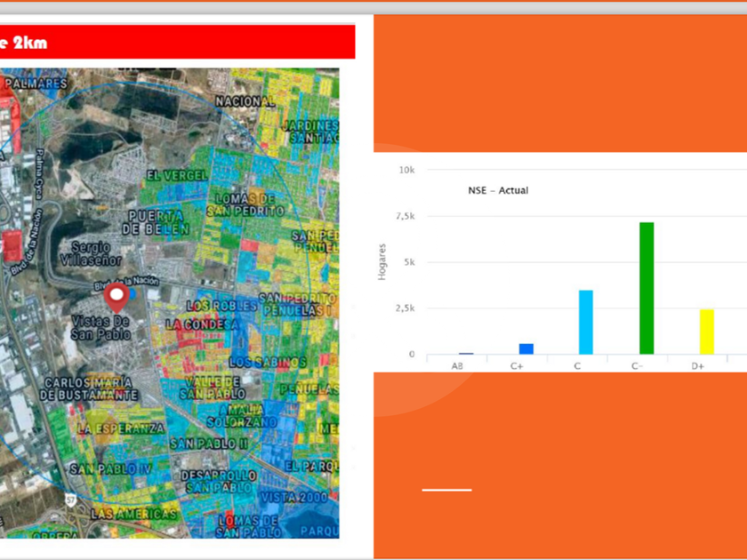
Task: Click the 'C-' category label
Action: click(x=638, y=366)
